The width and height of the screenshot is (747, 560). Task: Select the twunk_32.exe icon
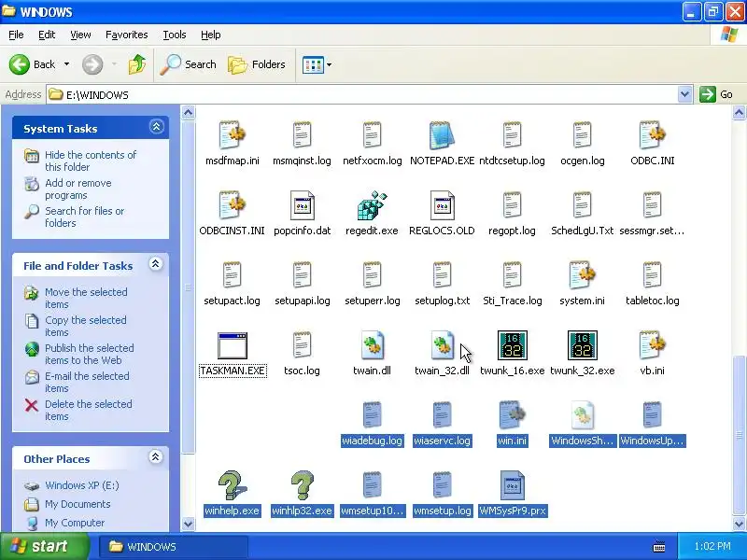point(582,345)
